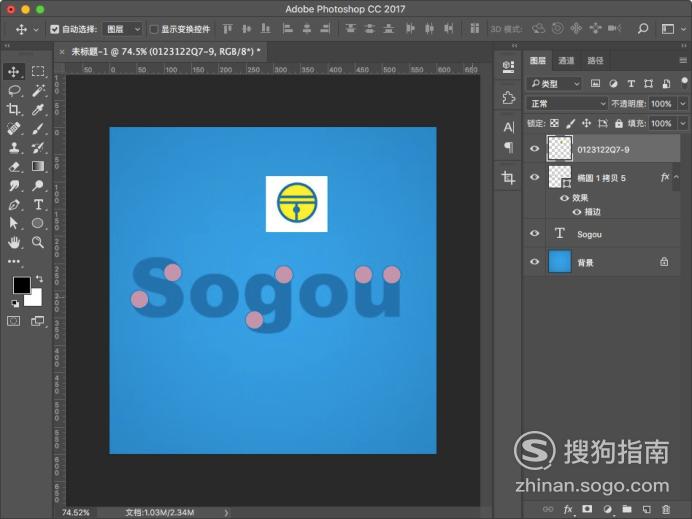Hide the ellipse 1 copy 5 layer
Image resolution: width=692 pixels, height=519 pixels.
tap(534, 177)
